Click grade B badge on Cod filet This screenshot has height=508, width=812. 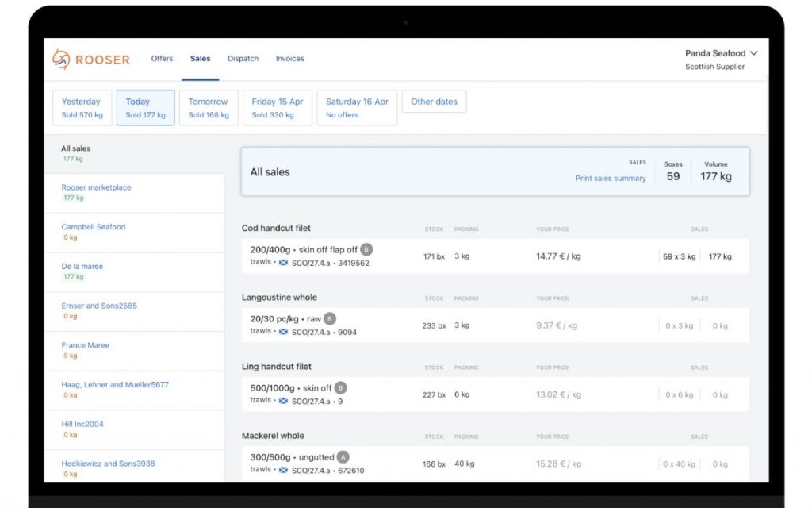[366, 249]
